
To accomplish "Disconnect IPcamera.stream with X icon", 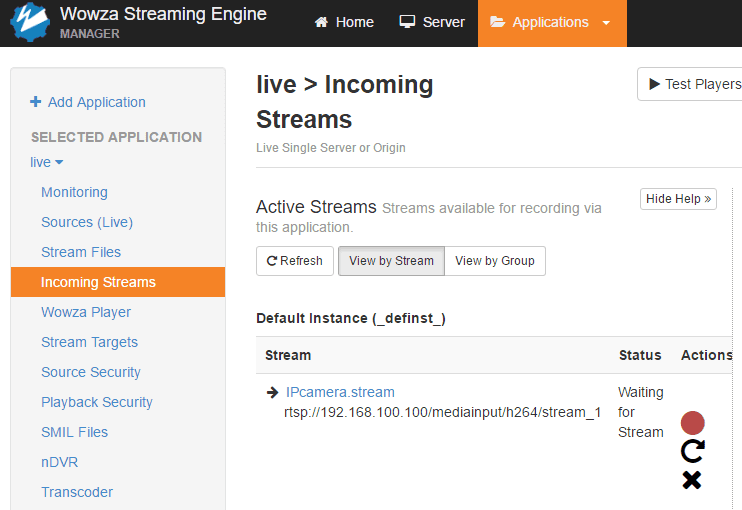I will tap(692, 480).
